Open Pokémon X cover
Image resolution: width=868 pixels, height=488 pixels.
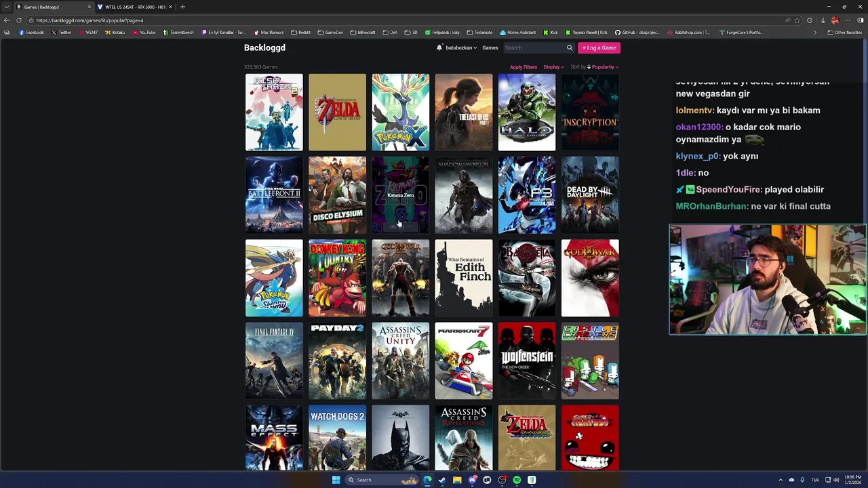400,113
